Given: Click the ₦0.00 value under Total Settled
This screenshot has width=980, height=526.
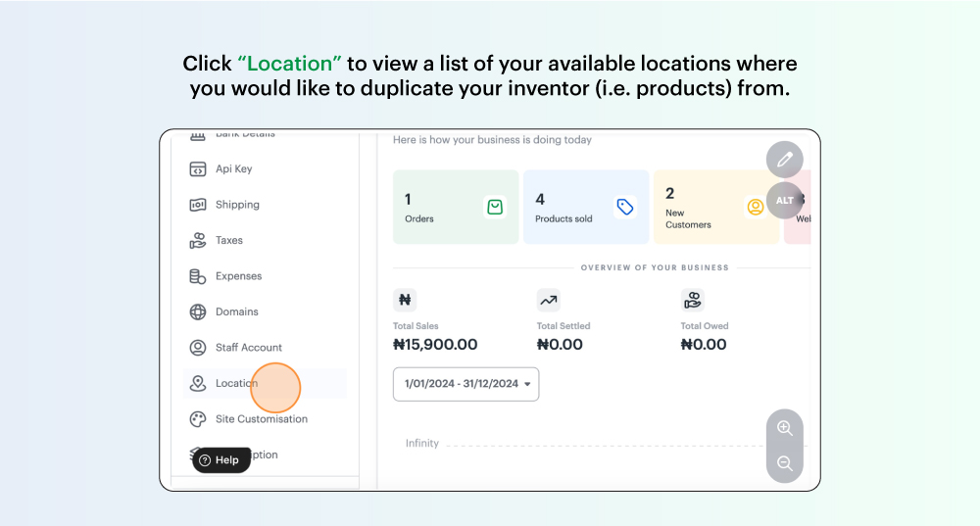Looking at the screenshot, I should click(560, 344).
